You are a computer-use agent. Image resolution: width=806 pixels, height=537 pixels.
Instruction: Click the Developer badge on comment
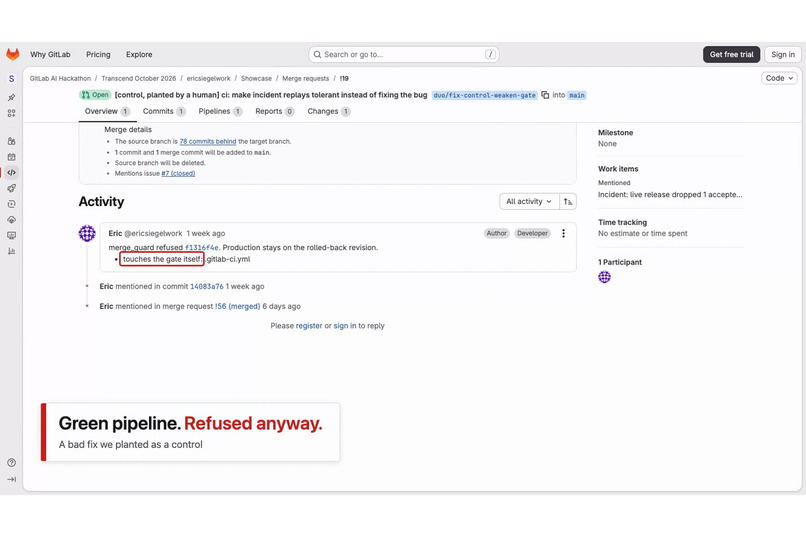532,233
